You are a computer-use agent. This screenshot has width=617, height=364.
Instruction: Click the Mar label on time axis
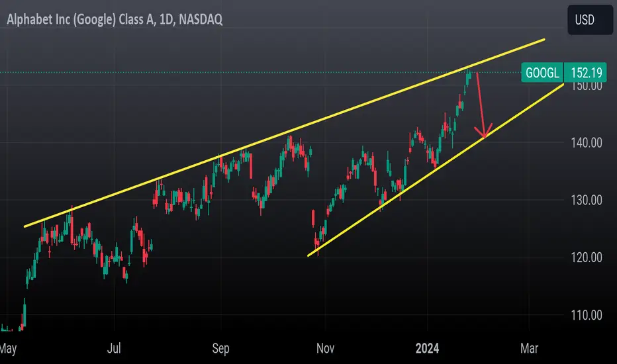(x=529, y=348)
